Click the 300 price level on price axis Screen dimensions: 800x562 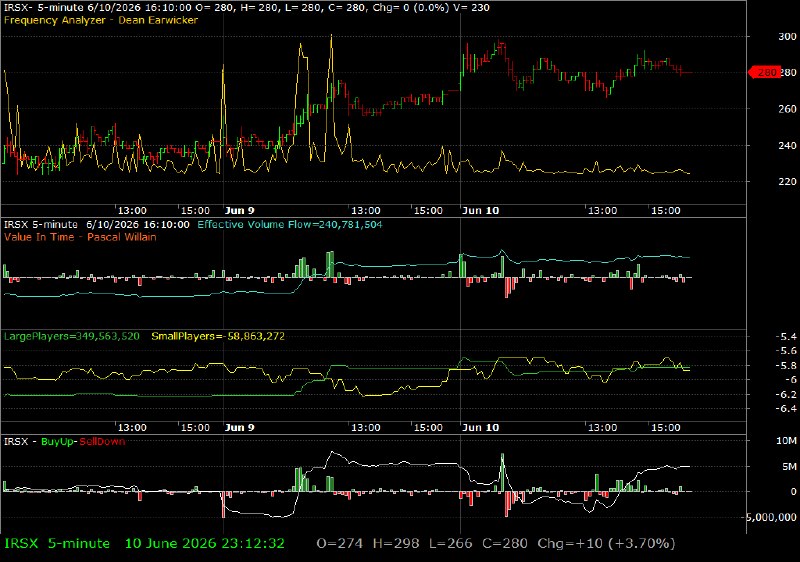point(787,37)
